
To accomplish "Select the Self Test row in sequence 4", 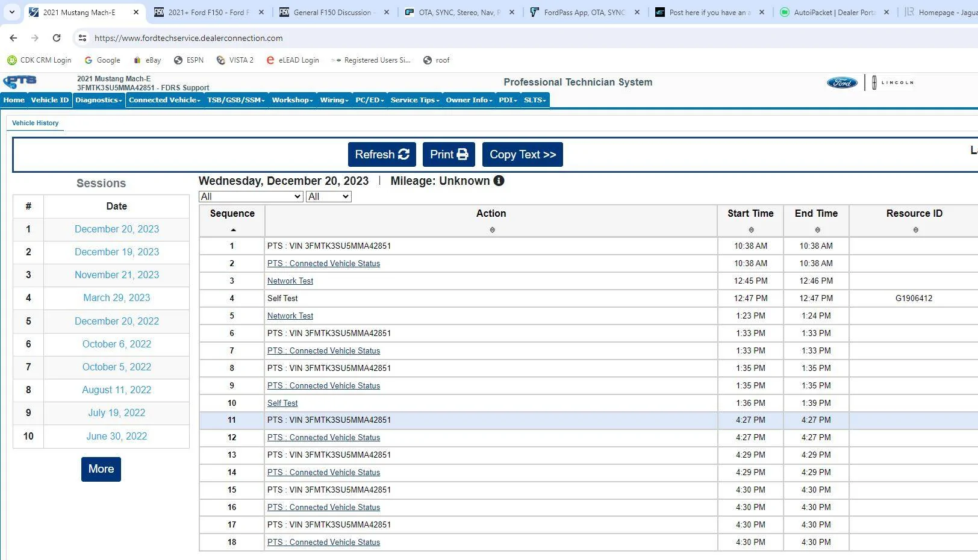I will (x=588, y=298).
